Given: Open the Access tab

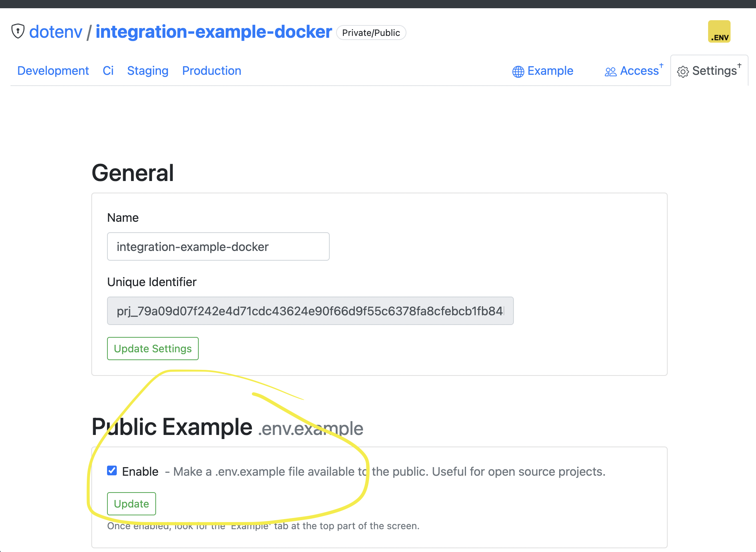Looking at the screenshot, I should coord(639,71).
